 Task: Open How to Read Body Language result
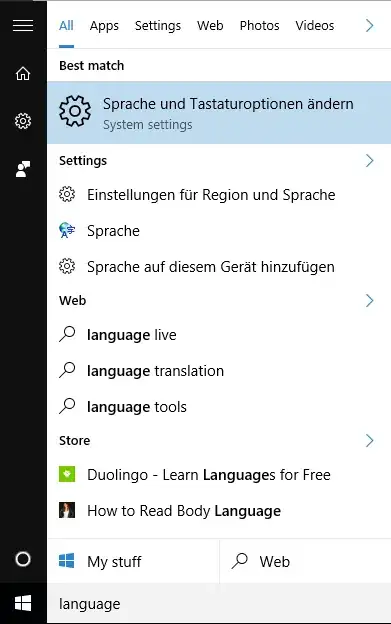(x=219, y=510)
